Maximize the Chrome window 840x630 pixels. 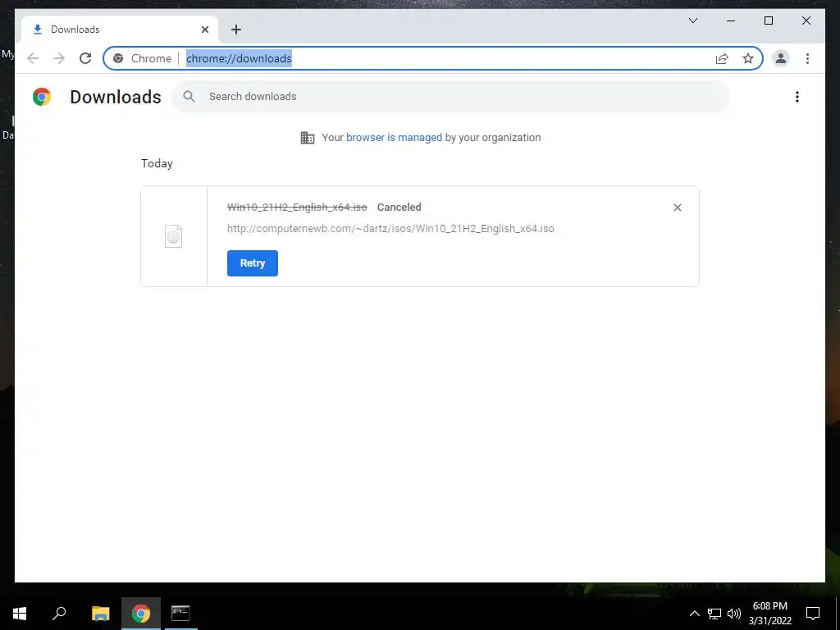click(x=768, y=21)
